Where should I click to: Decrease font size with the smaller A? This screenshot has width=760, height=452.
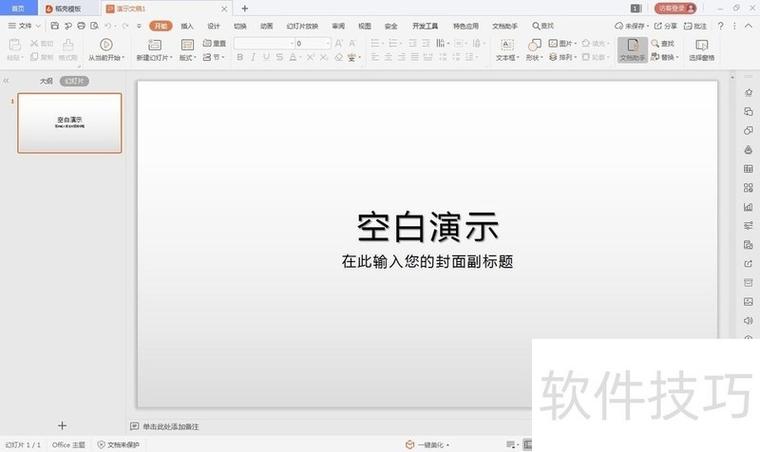point(352,44)
